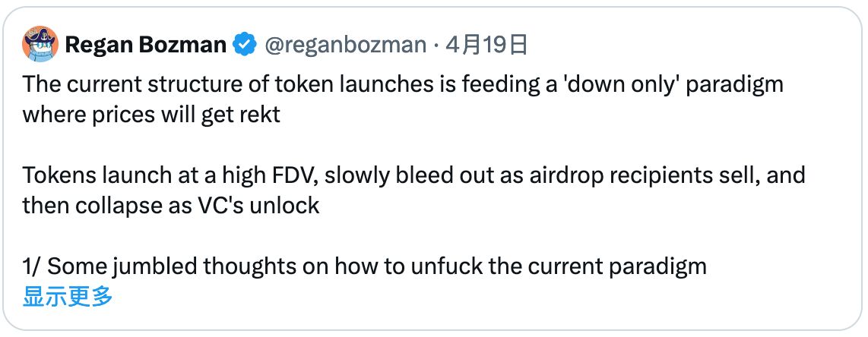Click the line 'then collapse as VC's unlock'
Viewport: 868px width, 337px height.
[171, 206]
